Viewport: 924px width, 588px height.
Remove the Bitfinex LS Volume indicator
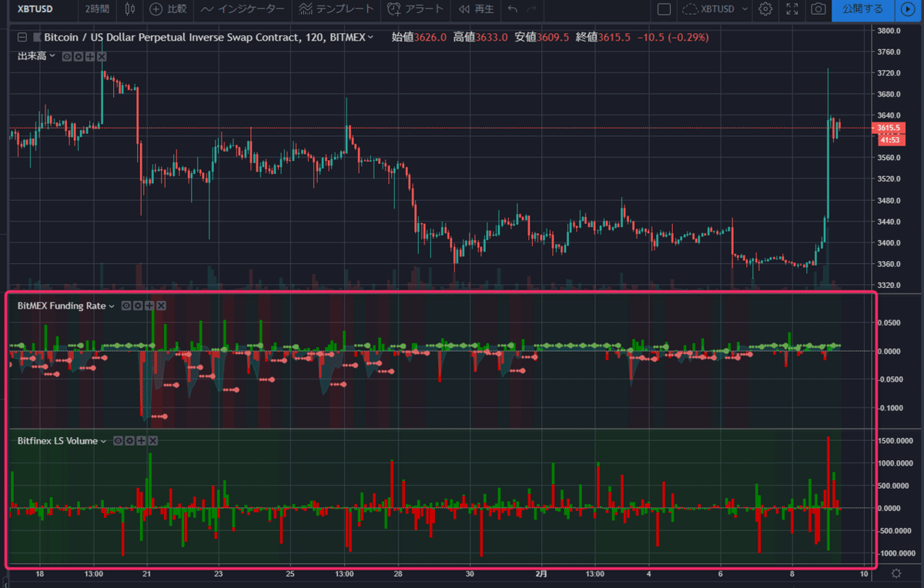click(153, 440)
